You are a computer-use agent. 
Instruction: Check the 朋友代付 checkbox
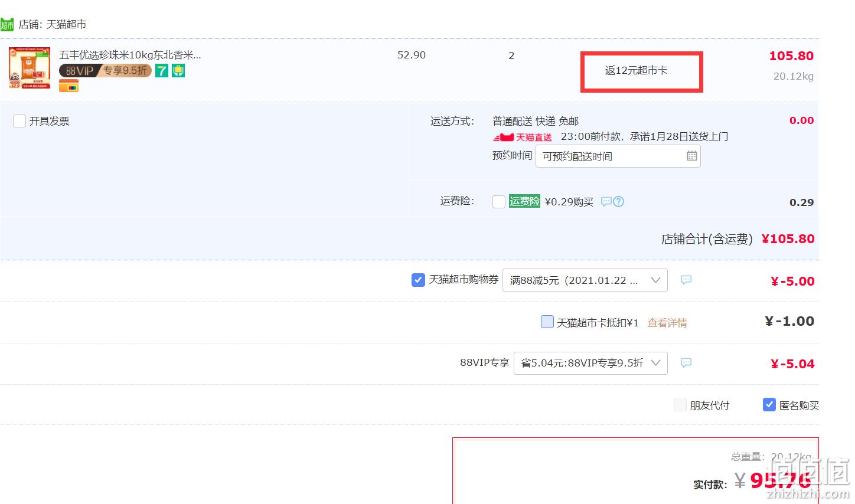[x=680, y=405]
